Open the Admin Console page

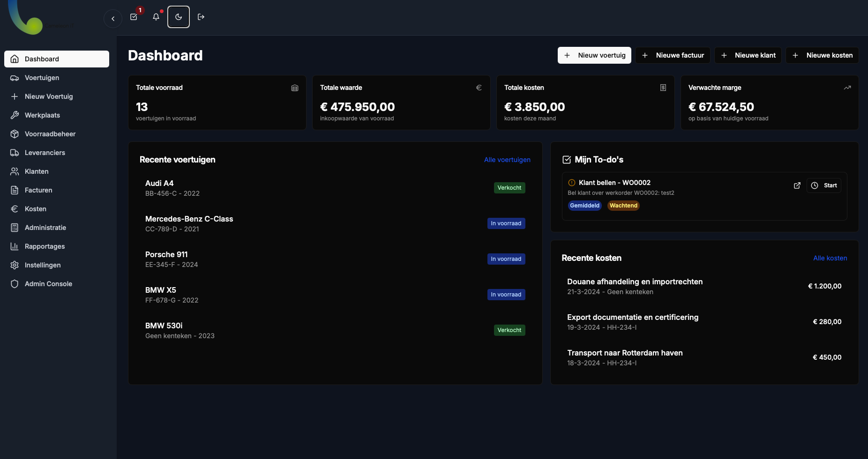(x=48, y=283)
